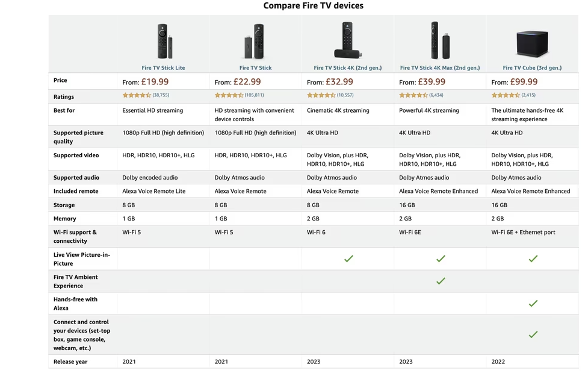Open Fire TV Cube (3rd gen.) link
588x376 pixels.
point(532,68)
